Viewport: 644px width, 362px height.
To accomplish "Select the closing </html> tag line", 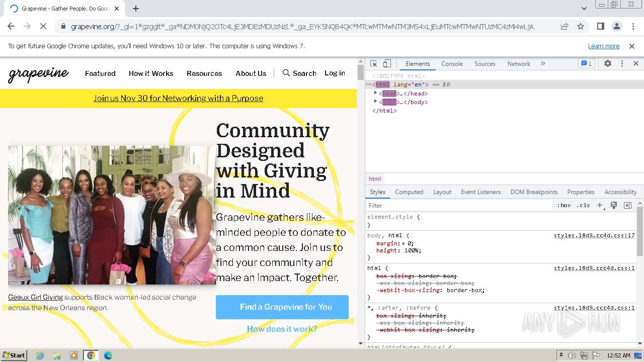I will pos(384,111).
